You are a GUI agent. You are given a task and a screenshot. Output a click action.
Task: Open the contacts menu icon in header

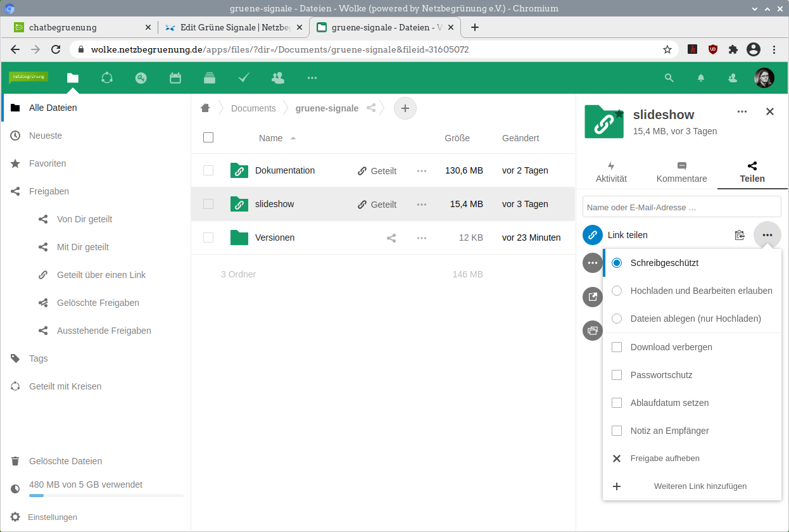click(733, 78)
